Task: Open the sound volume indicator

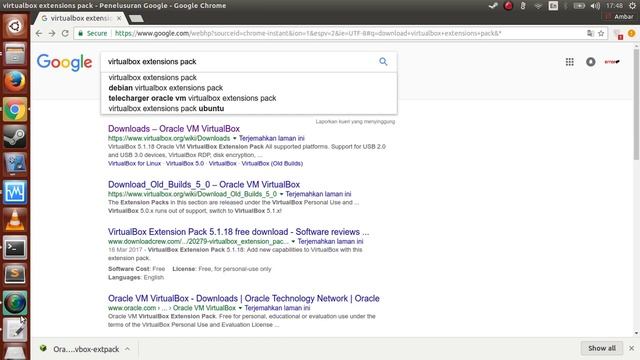Action: pos(595,6)
